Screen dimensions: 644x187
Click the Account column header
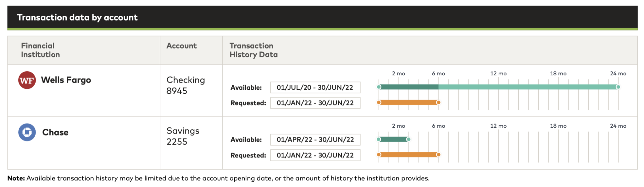point(181,46)
